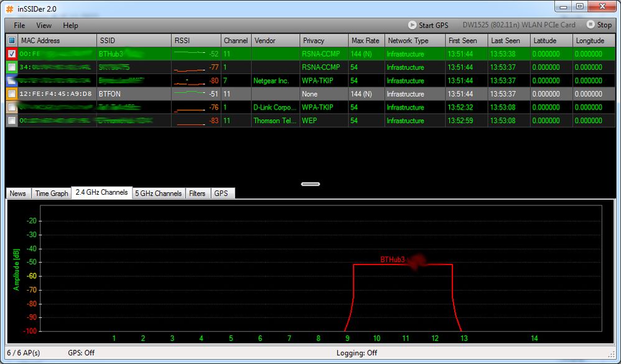Uncheck the BTHub3 network checkbox
Screen dimensions: 621x364
[12, 54]
